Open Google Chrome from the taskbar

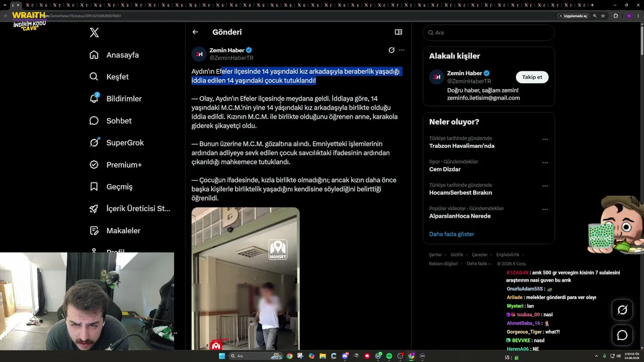coord(289,356)
